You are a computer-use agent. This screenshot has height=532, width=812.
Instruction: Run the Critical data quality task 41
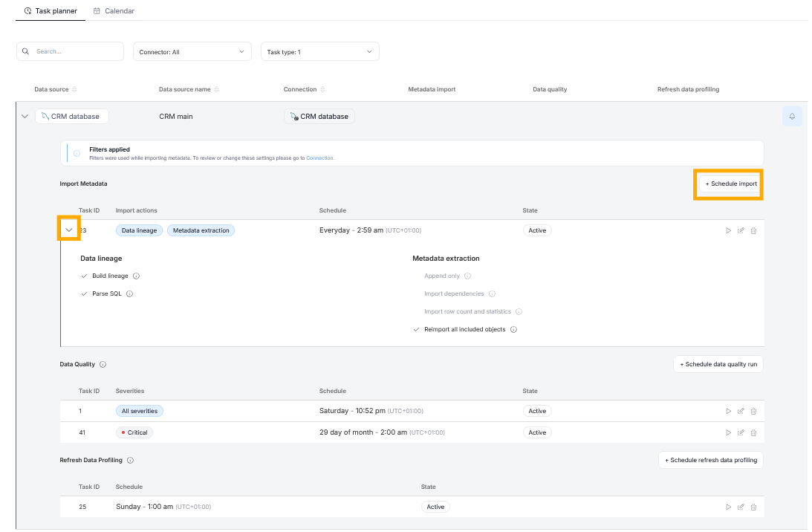coord(728,432)
